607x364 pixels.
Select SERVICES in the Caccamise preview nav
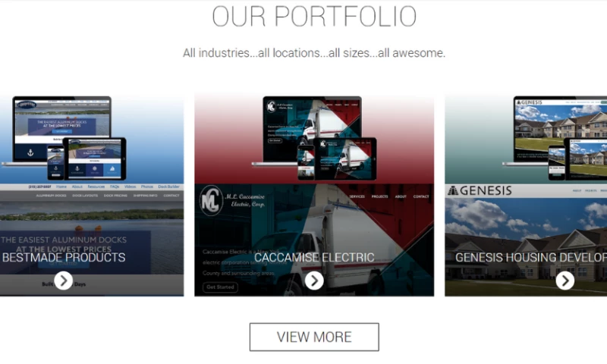[x=357, y=196]
